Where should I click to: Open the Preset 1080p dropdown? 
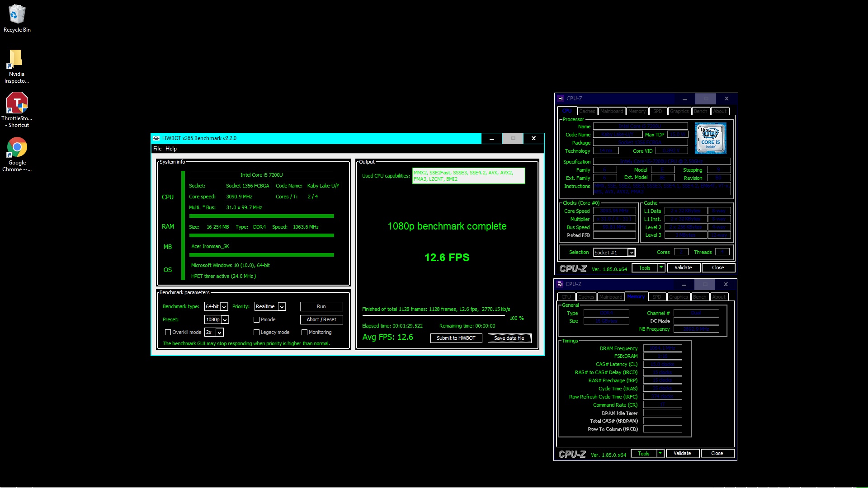[217, 319]
